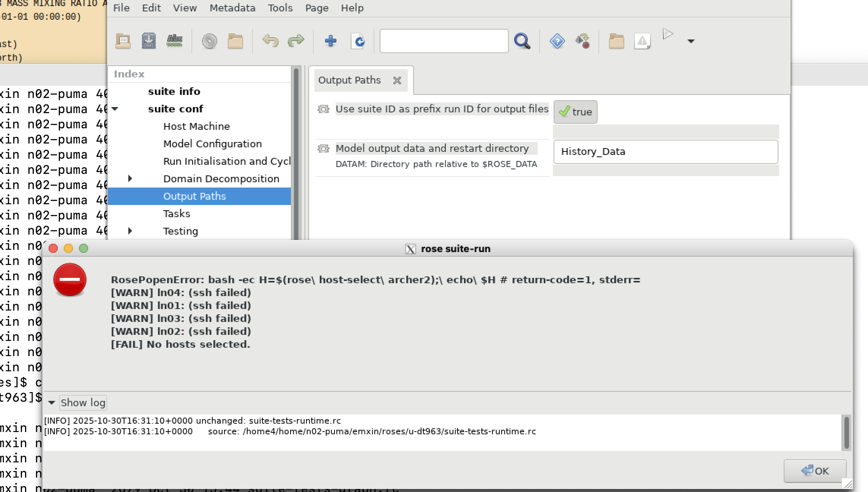
Task: Click the Redo arrow icon
Action: pos(296,41)
